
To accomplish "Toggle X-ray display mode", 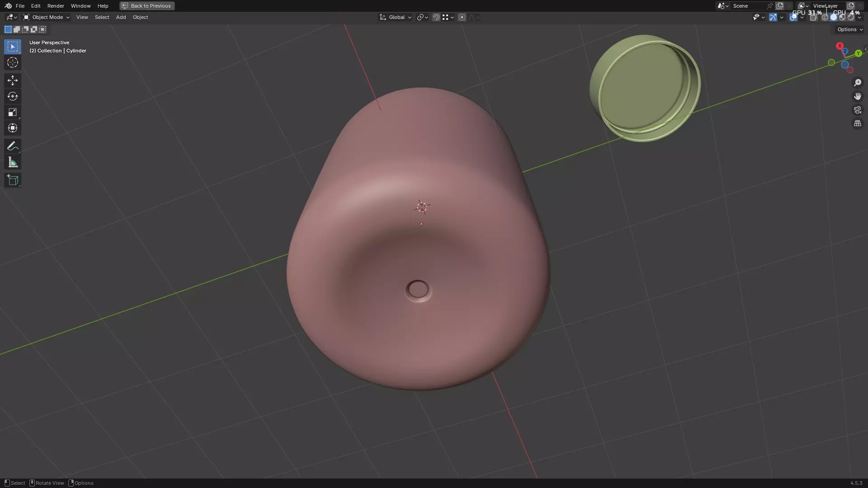I will tap(813, 17).
